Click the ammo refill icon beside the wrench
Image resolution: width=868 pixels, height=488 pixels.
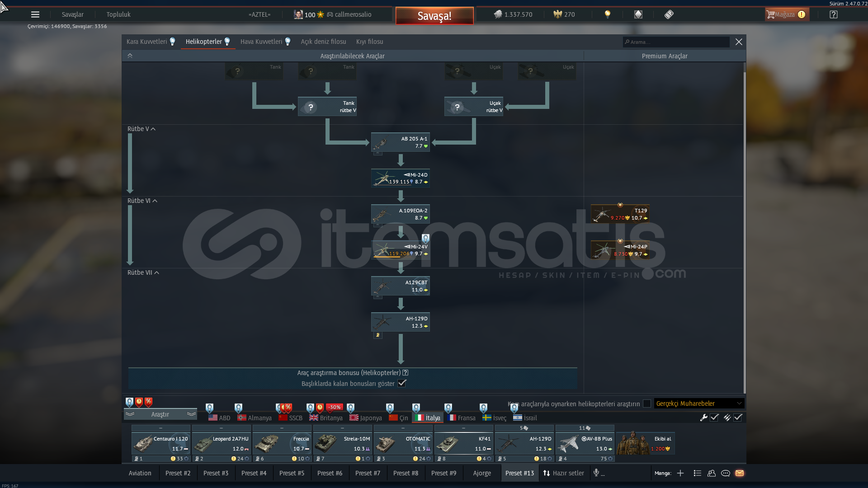click(x=727, y=418)
